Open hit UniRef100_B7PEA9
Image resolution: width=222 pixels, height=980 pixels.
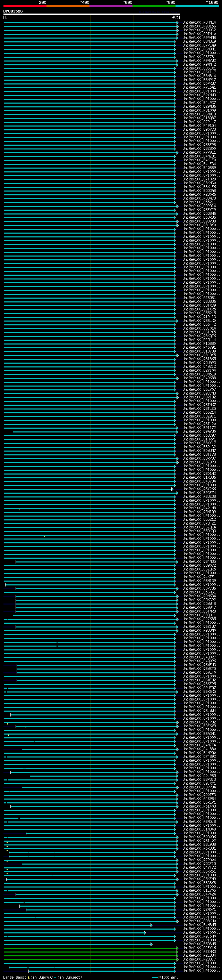pos(199,45)
